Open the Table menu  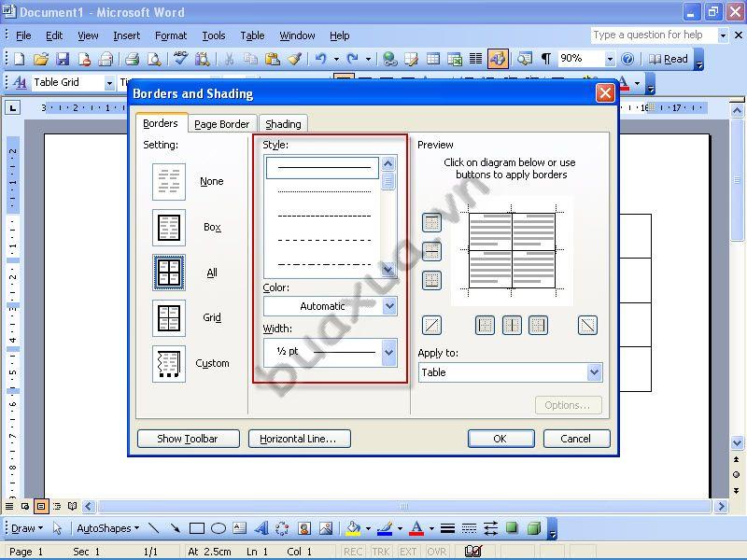tap(252, 35)
